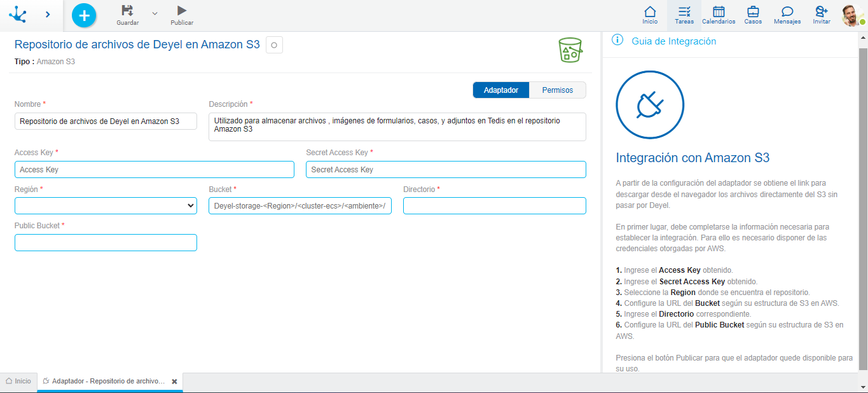Click the Deyel logo icon
This screenshot has width=868, height=393.
[x=18, y=15]
